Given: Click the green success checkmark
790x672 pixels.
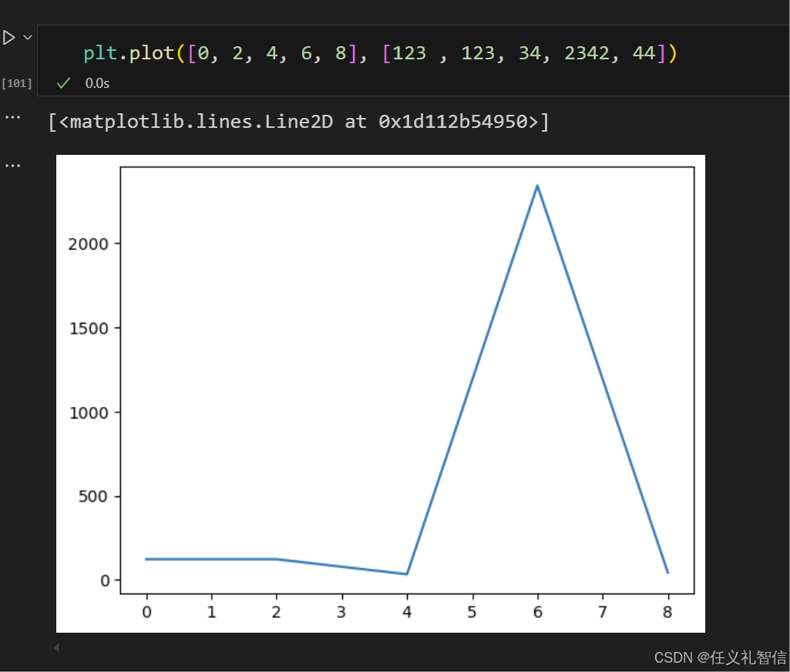Looking at the screenshot, I should pos(63,83).
